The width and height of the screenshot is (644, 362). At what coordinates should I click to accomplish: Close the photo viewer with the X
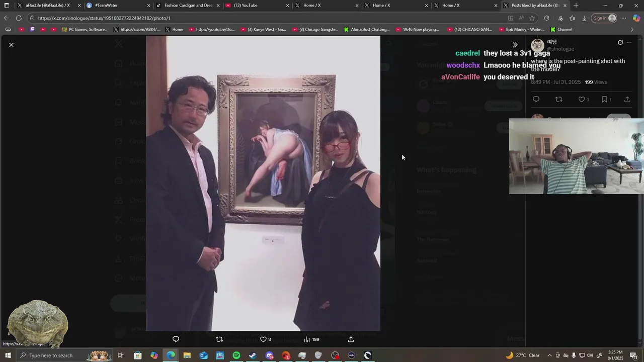coord(11,45)
